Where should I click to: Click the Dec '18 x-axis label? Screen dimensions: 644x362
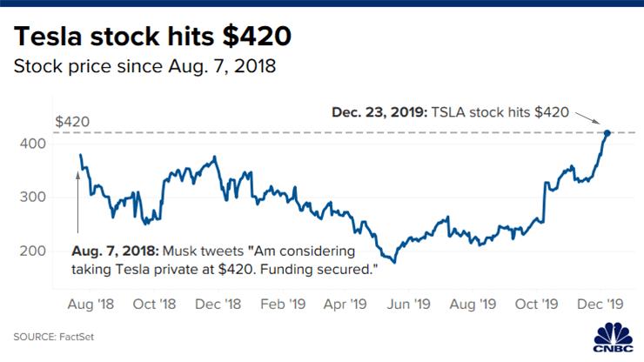point(218,304)
